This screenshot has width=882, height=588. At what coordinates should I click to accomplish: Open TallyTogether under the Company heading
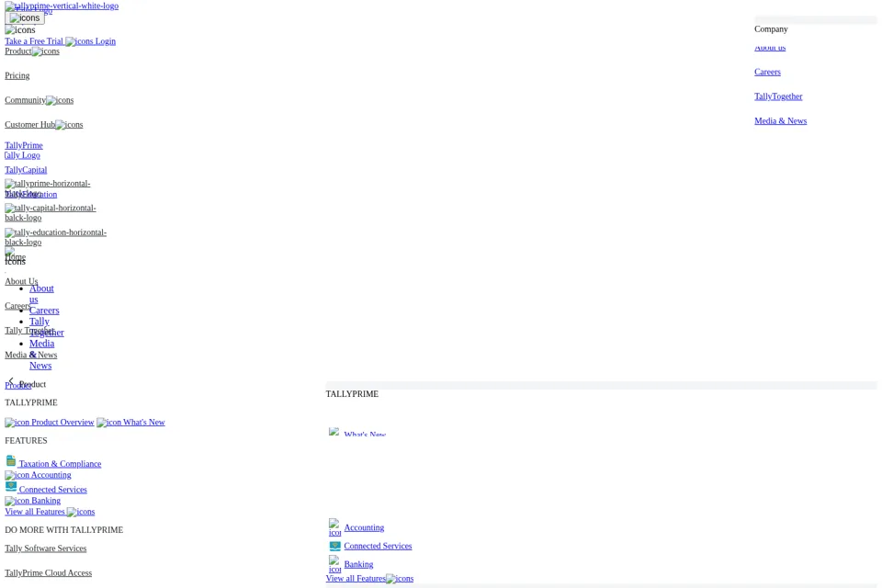(x=778, y=96)
